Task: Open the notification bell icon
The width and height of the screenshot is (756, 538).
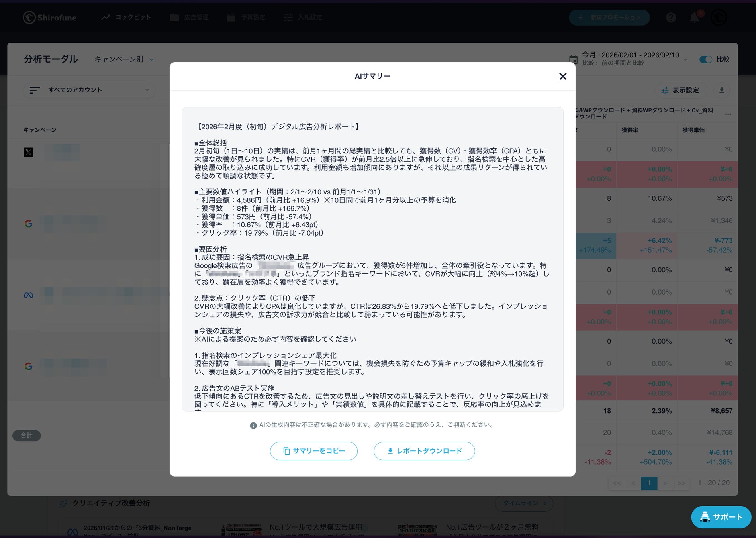Action: click(695, 18)
